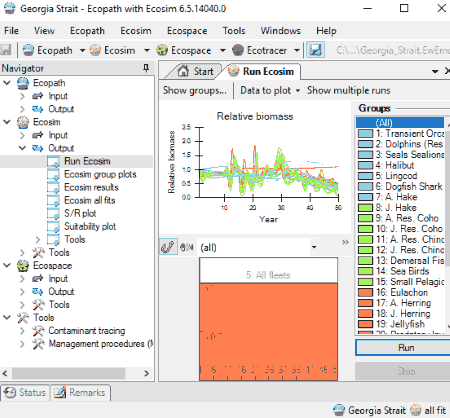
Task: Open the Remarks tab at bottom
Action: pos(80,392)
